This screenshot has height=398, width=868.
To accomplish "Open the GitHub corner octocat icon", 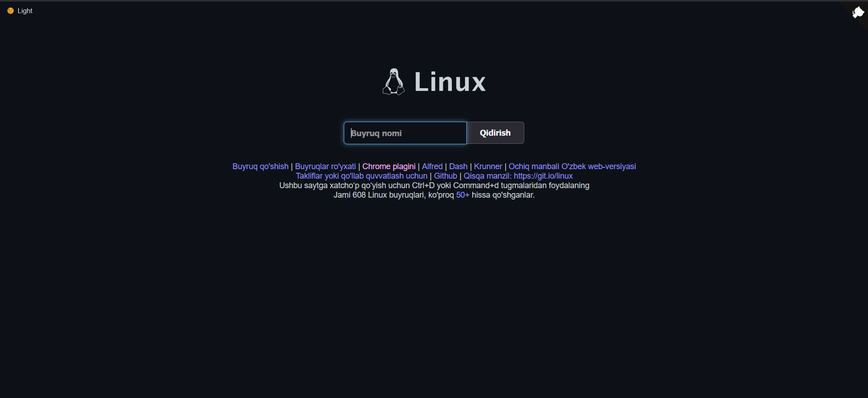I will [858, 12].
